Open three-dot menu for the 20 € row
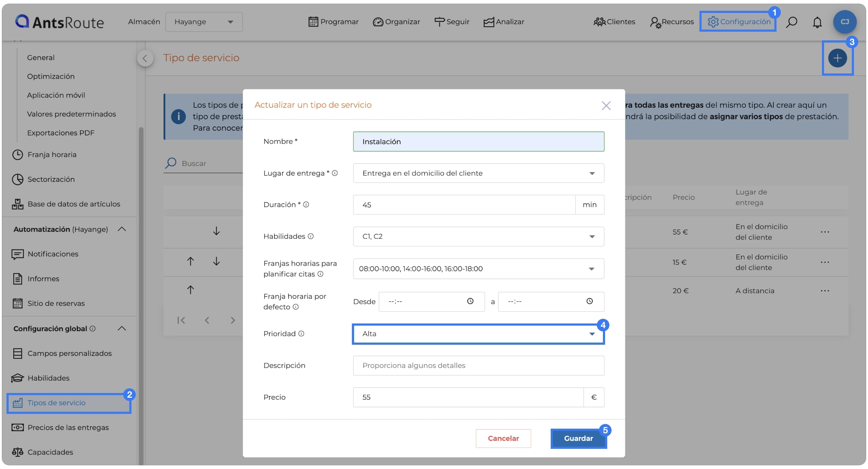This screenshot has width=868, height=469. [x=825, y=291]
